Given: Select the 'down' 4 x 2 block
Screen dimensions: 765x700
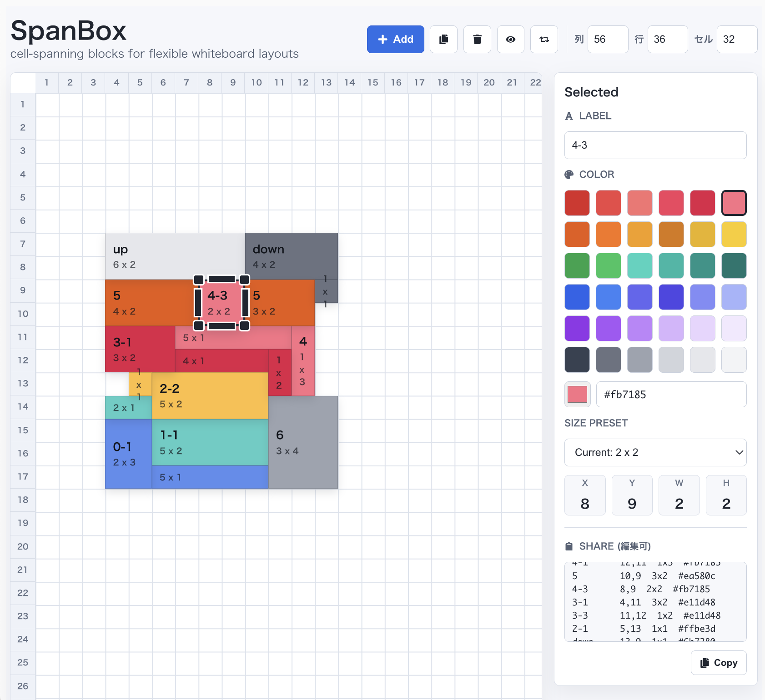Looking at the screenshot, I should pos(291,256).
